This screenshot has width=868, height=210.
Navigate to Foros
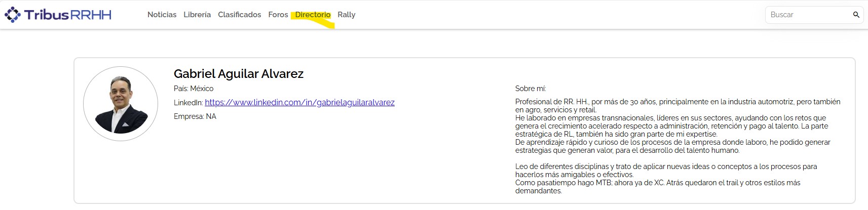278,15
